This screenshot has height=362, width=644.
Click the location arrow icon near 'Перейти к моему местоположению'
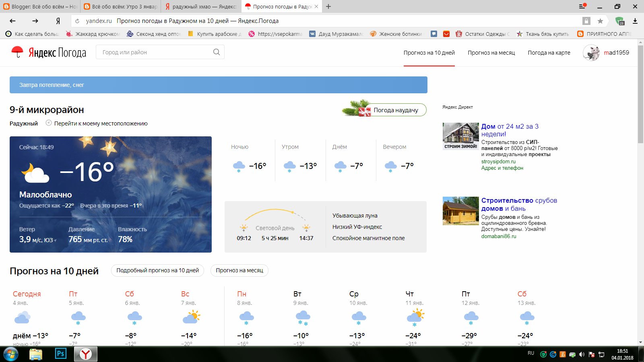pos(49,123)
